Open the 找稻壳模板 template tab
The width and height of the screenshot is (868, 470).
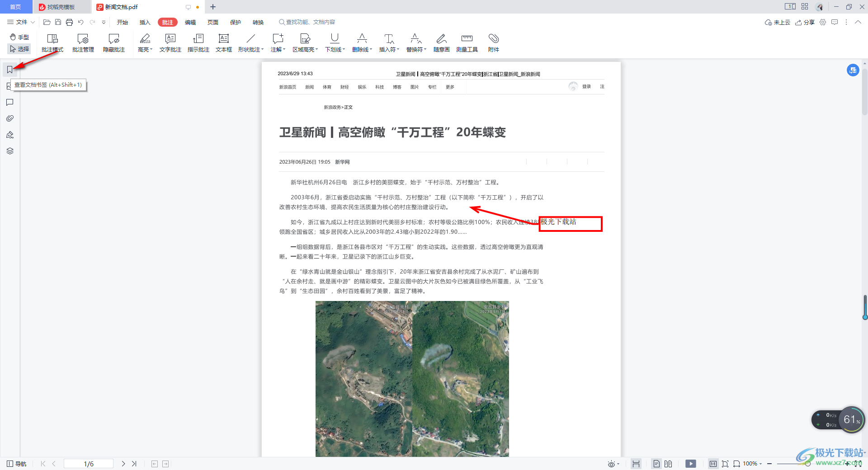(x=62, y=7)
